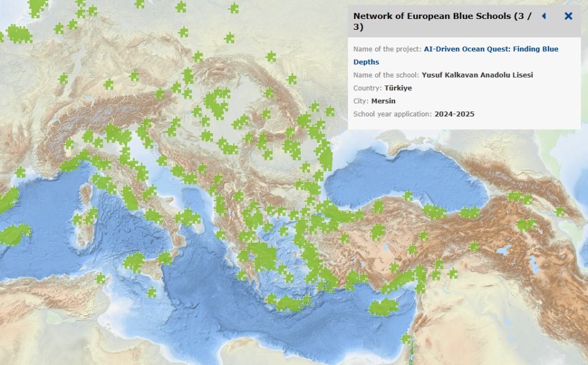Pick the easternmost marker near the Caspian Sea

pyautogui.click(x=560, y=212)
